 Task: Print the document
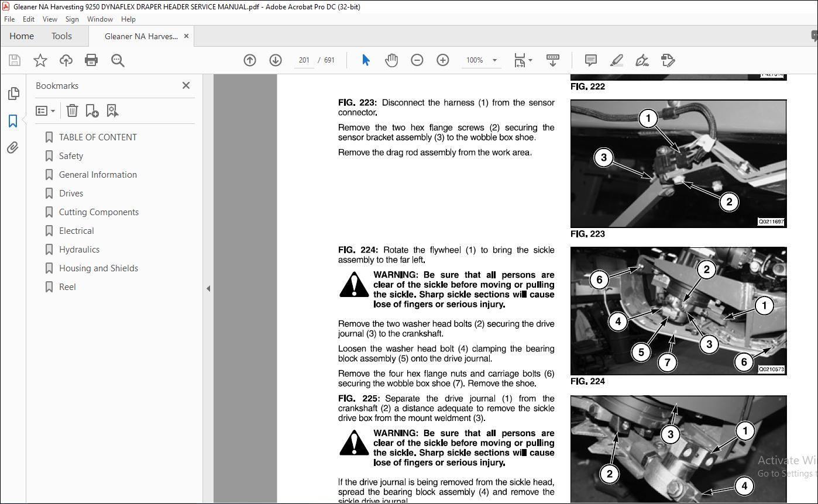[x=91, y=60]
